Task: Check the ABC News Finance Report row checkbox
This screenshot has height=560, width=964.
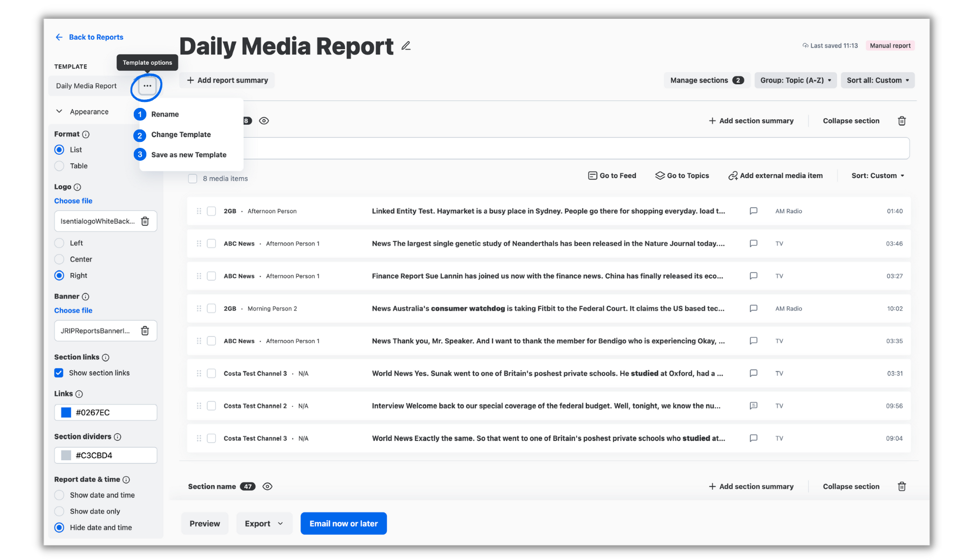Action: 211,276
